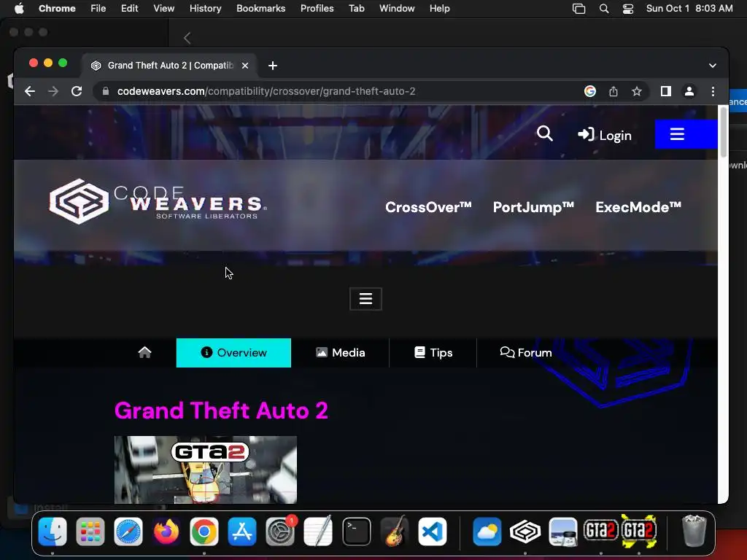
Task: Open the Apple menu
Action: 19,9
